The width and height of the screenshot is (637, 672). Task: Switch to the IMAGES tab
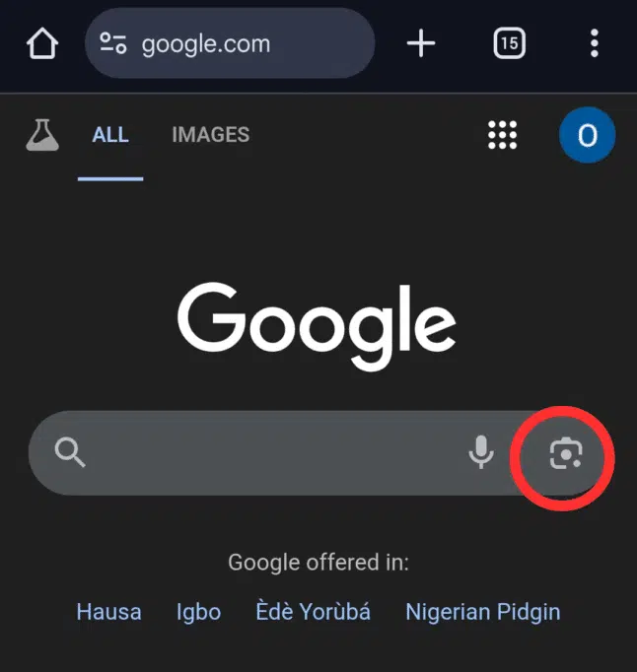pyautogui.click(x=210, y=135)
